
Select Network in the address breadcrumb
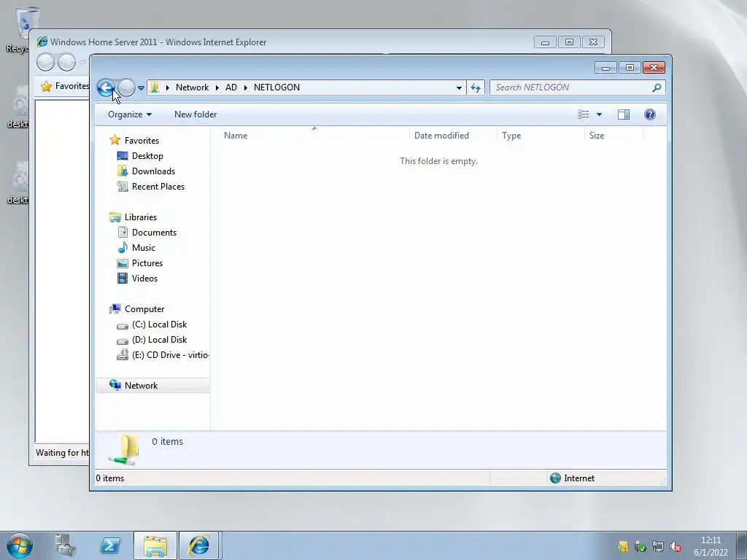click(192, 87)
